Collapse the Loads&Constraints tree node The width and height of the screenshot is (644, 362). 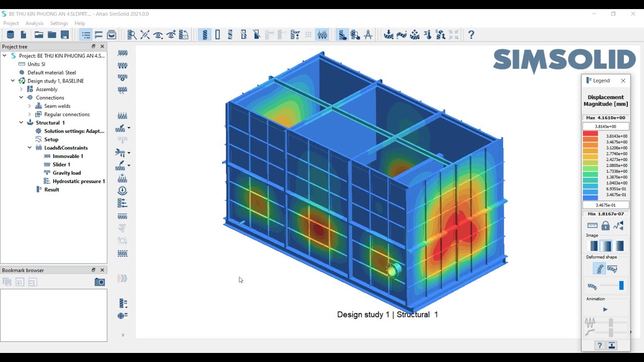30,148
